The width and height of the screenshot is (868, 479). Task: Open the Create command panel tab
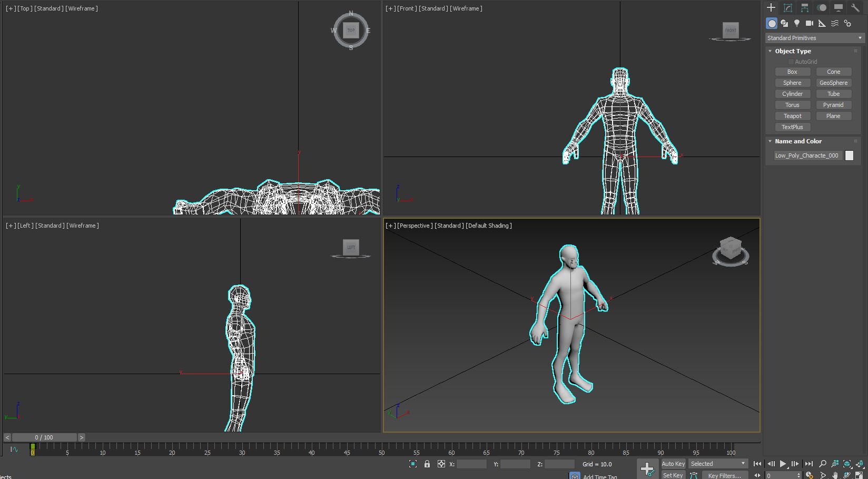pyautogui.click(x=771, y=7)
